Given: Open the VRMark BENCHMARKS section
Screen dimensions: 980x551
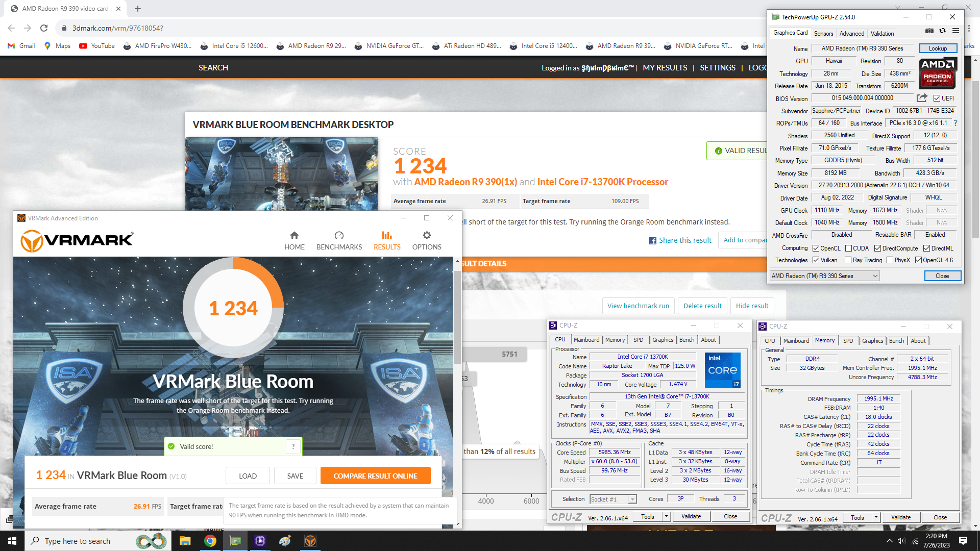Looking at the screenshot, I should point(339,241).
